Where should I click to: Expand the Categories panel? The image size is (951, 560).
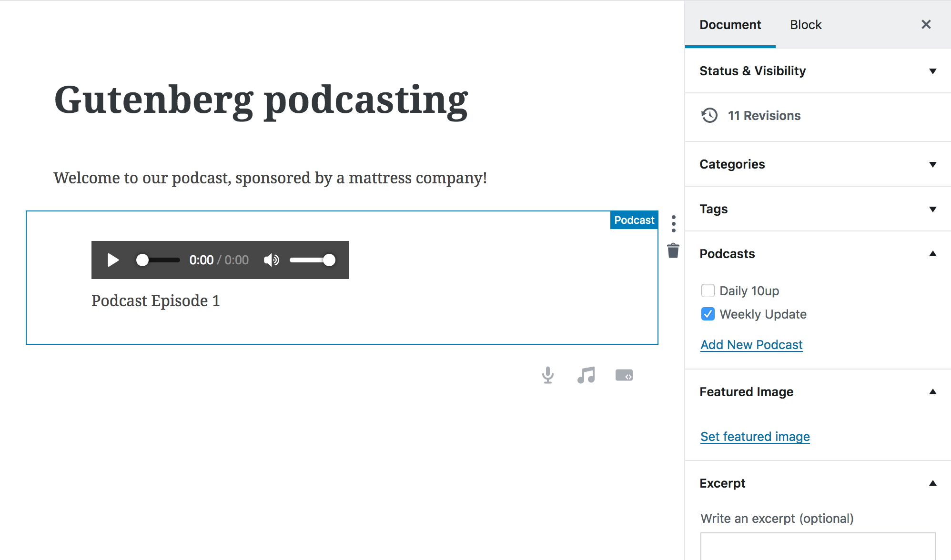(932, 164)
